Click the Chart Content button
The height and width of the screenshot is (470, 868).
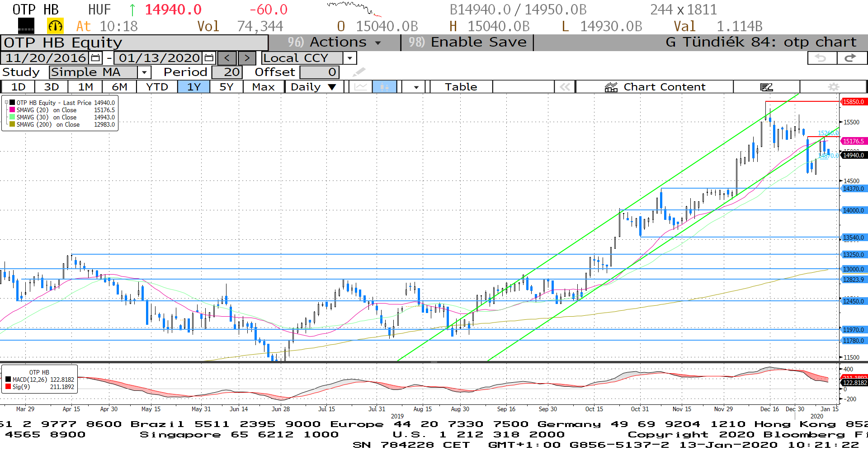[x=655, y=87]
